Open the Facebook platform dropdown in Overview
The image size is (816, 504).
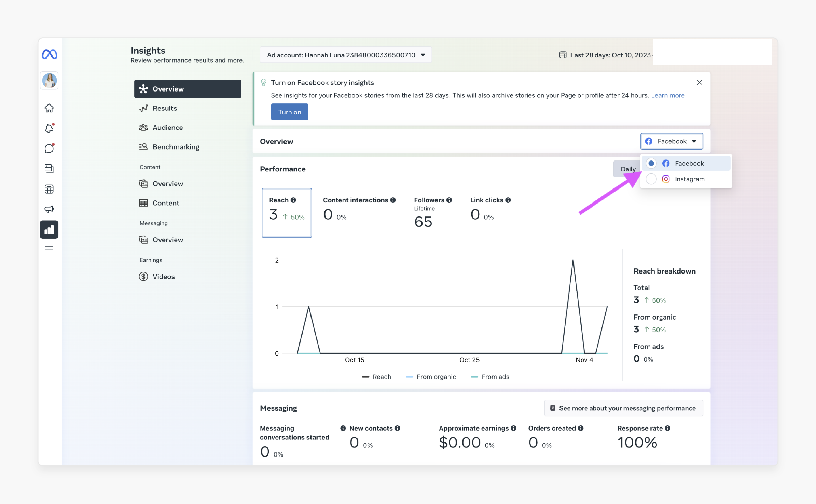point(671,141)
